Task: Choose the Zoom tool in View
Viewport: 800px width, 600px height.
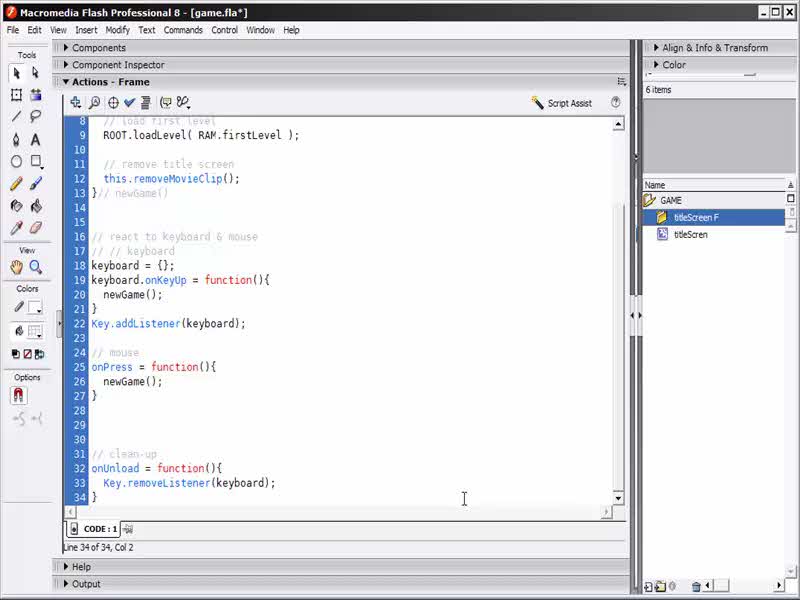Action: point(35,267)
